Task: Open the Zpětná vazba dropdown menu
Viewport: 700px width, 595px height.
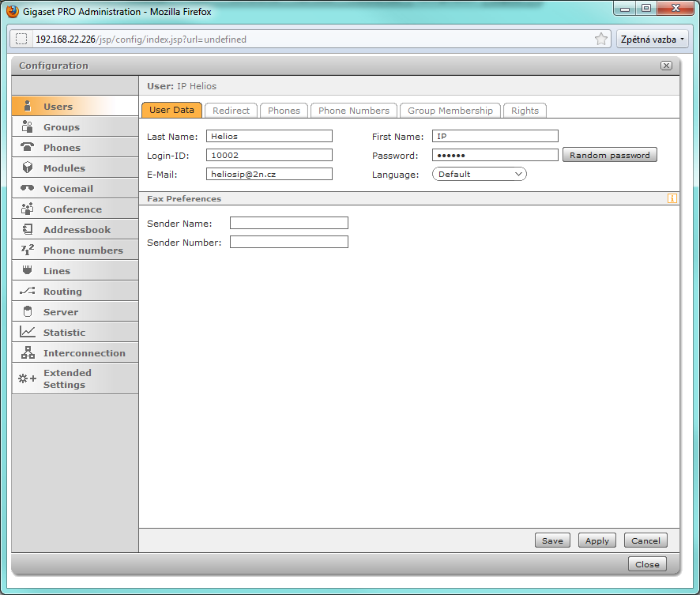Action: pyautogui.click(x=653, y=39)
